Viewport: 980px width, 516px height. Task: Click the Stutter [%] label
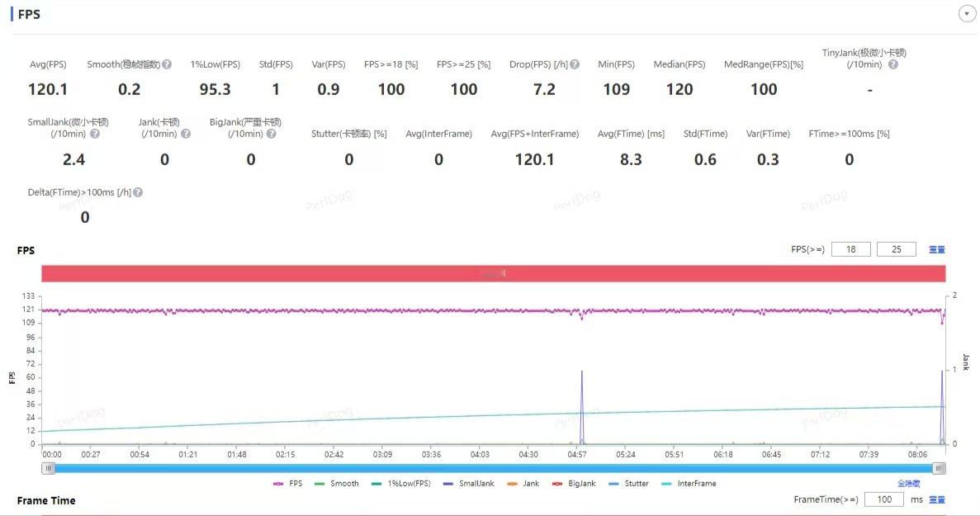tap(348, 134)
